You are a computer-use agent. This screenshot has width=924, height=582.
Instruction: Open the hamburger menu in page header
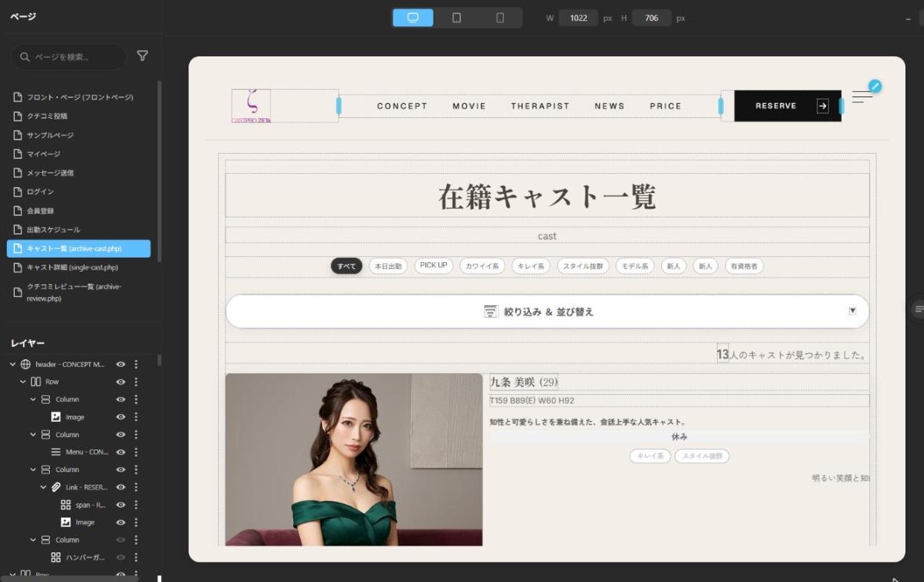click(x=862, y=97)
